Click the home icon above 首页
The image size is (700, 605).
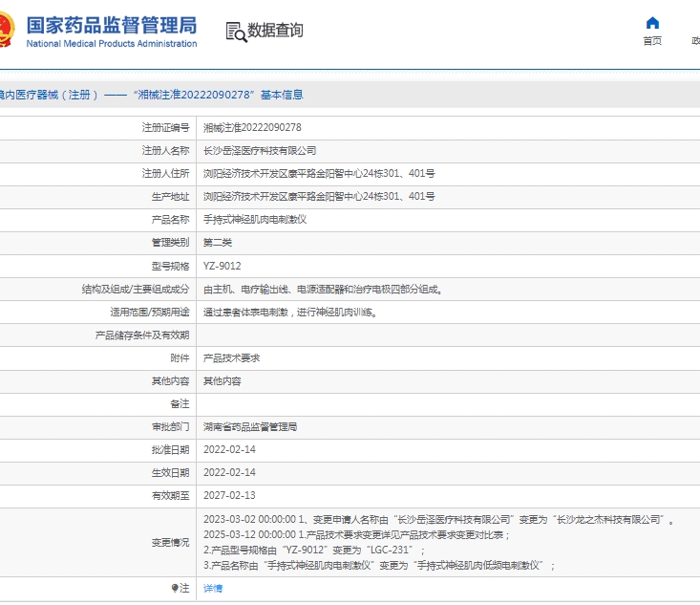(652, 23)
